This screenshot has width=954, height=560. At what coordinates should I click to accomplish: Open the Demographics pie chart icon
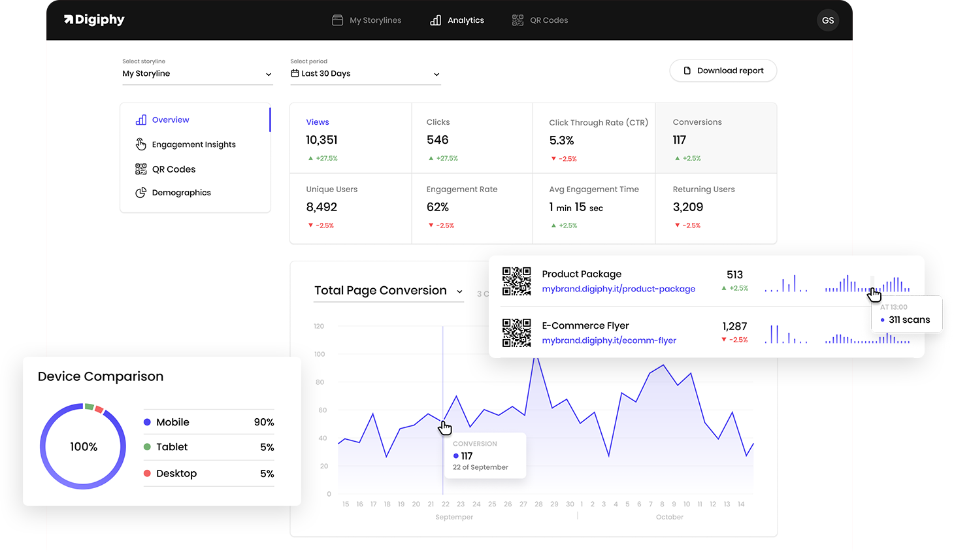click(140, 193)
